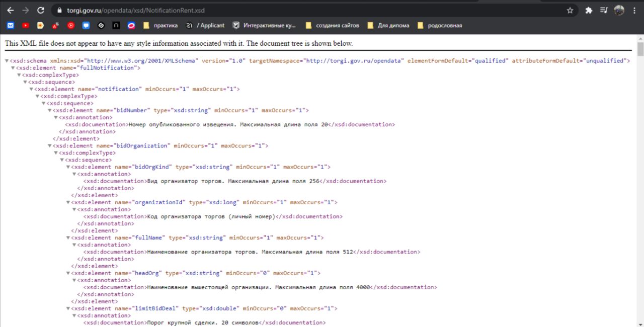
Task: Click the 'This XML file does not appear' notice
Action: [179, 43]
